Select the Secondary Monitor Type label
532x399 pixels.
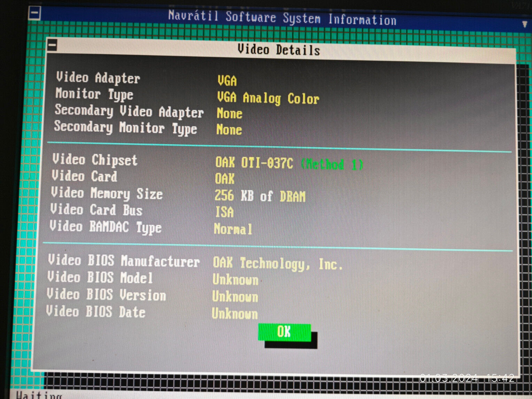coord(125,127)
